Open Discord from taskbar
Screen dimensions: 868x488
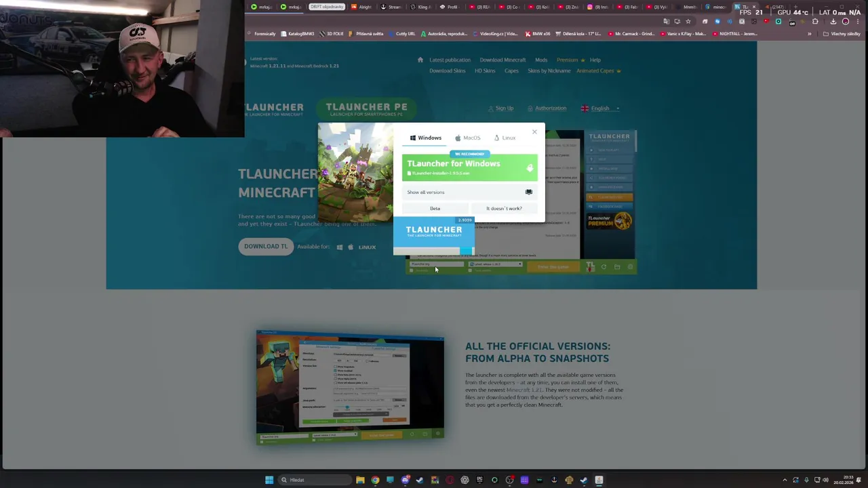click(x=405, y=480)
